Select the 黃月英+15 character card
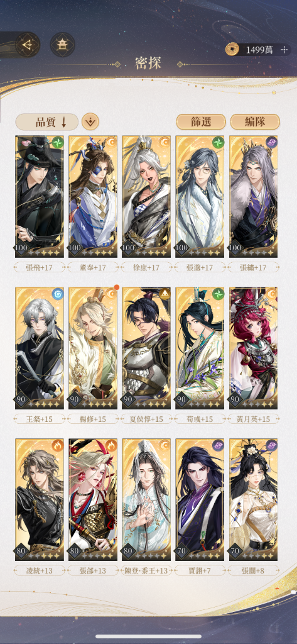 point(254,348)
